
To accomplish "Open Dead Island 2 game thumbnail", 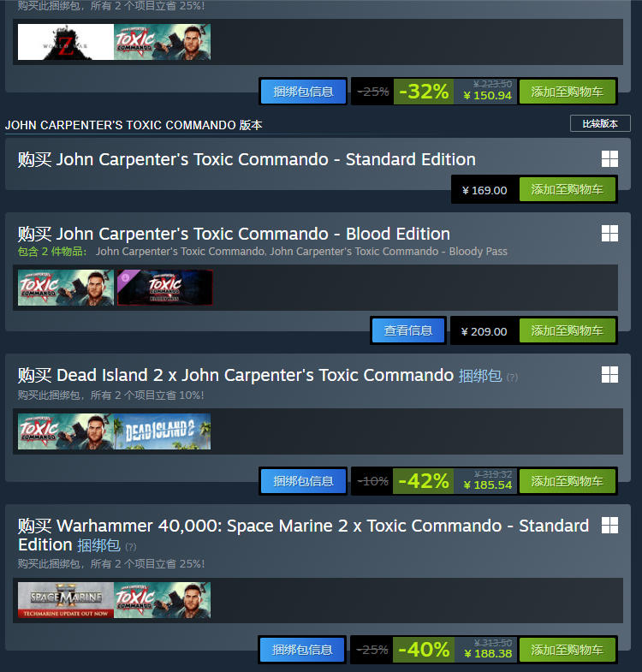I will coord(163,431).
